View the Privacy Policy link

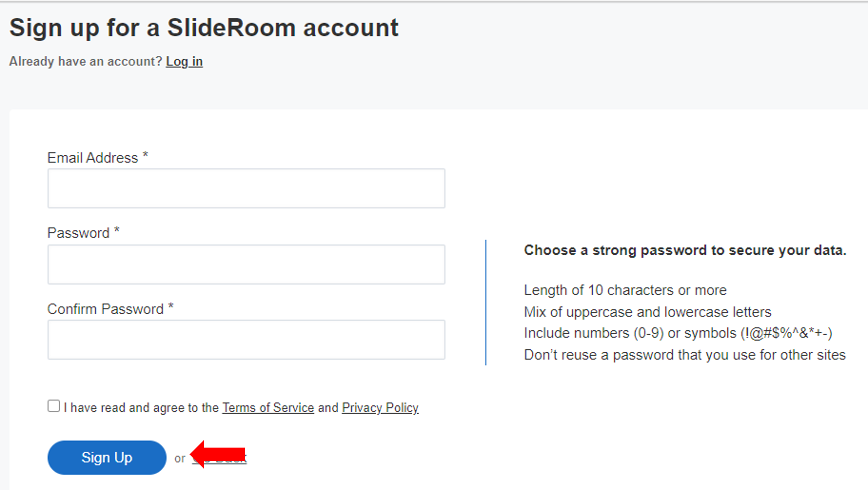click(380, 408)
